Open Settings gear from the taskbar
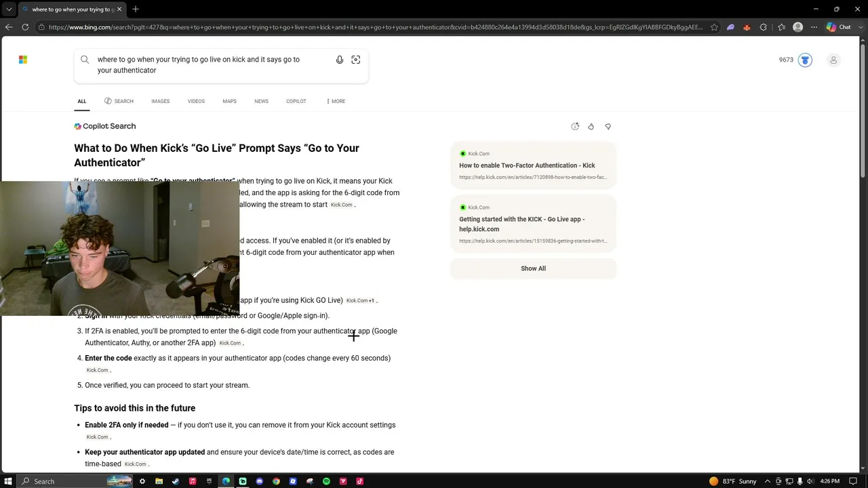 [x=142, y=481]
